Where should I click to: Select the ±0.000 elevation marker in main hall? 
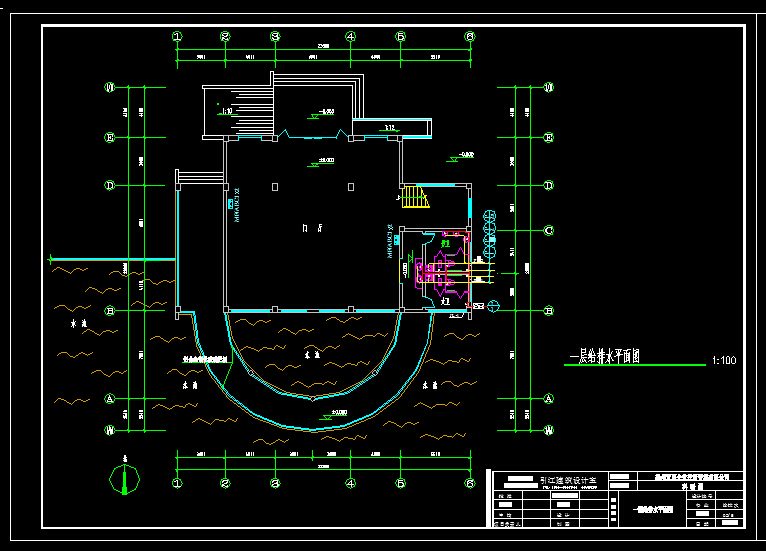pos(321,162)
